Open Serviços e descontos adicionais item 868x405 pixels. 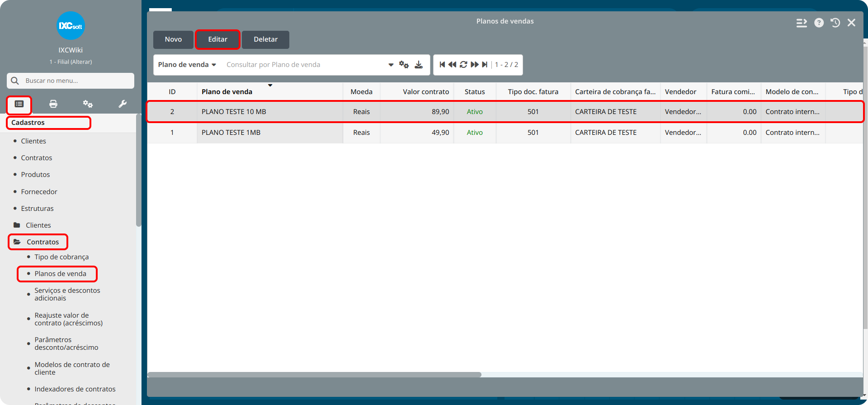click(67, 294)
